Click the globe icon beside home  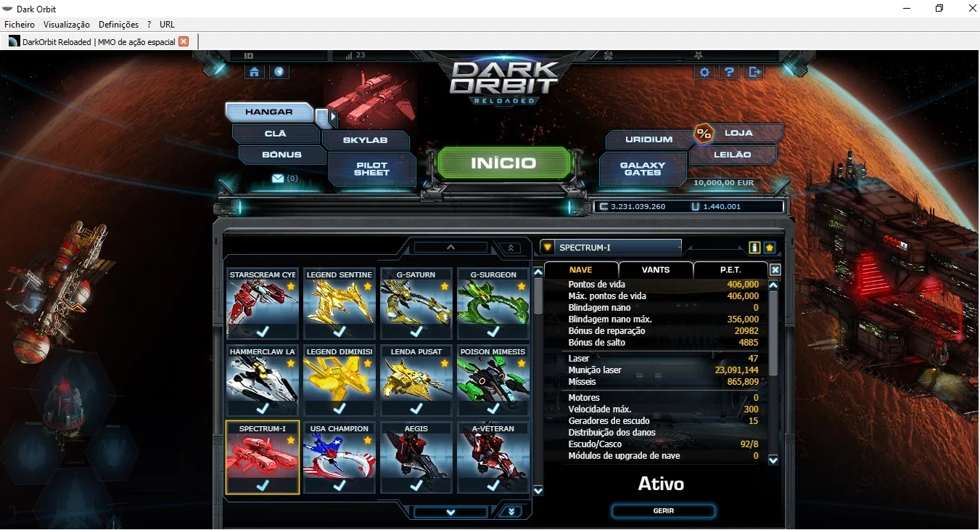point(279,72)
